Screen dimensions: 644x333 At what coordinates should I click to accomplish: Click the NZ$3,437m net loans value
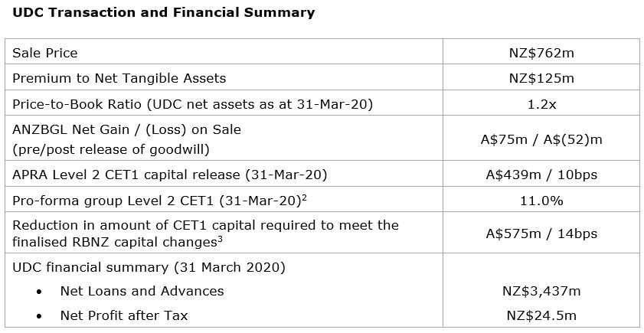pyautogui.click(x=541, y=290)
